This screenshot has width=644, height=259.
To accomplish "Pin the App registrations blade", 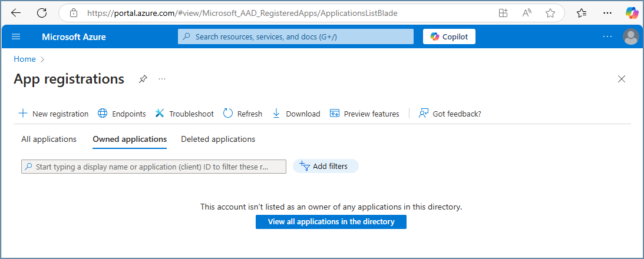I will [143, 79].
